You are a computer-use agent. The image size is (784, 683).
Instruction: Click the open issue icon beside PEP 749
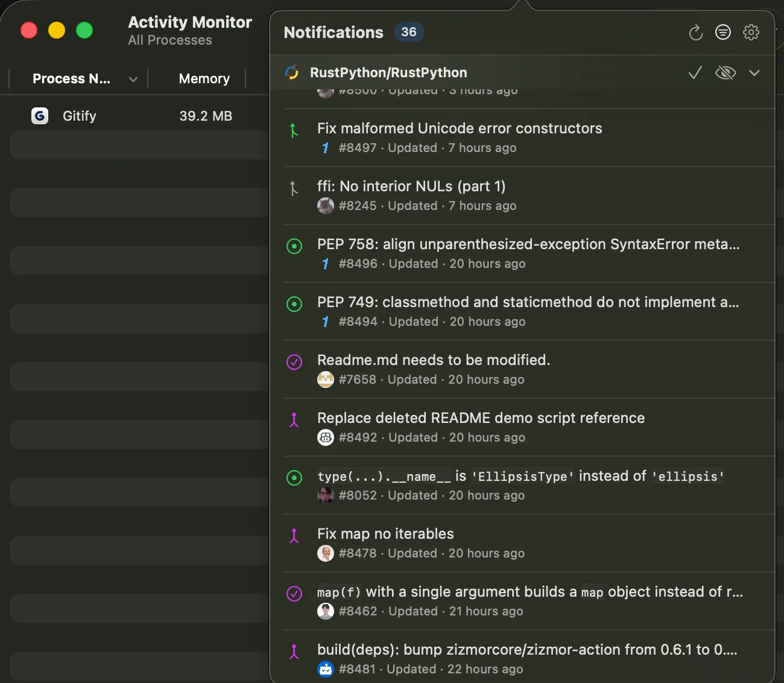tap(294, 304)
